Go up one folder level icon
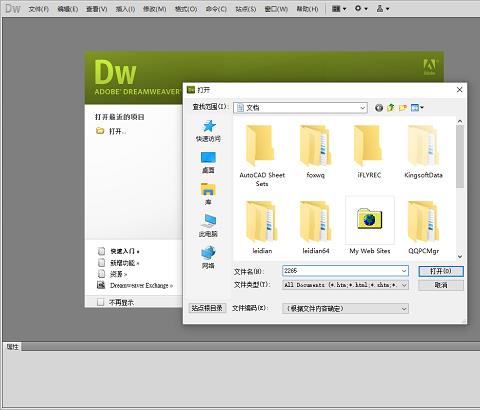 pyautogui.click(x=391, y=108)
